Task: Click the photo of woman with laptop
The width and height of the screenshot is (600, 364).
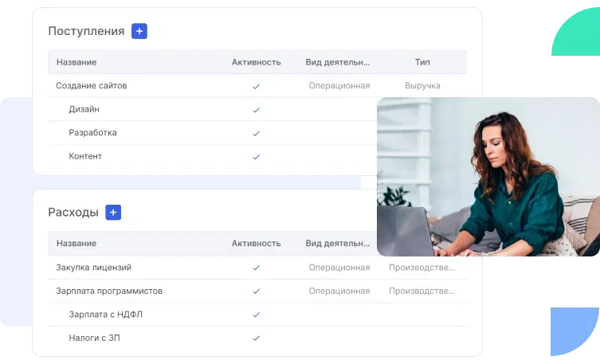Action: coord(488,177)
